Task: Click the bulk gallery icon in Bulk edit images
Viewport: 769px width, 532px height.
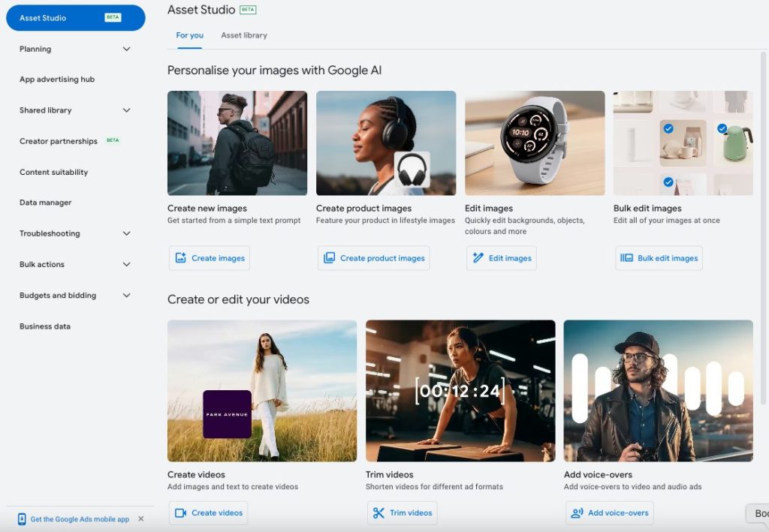Action: pos(626,257)
